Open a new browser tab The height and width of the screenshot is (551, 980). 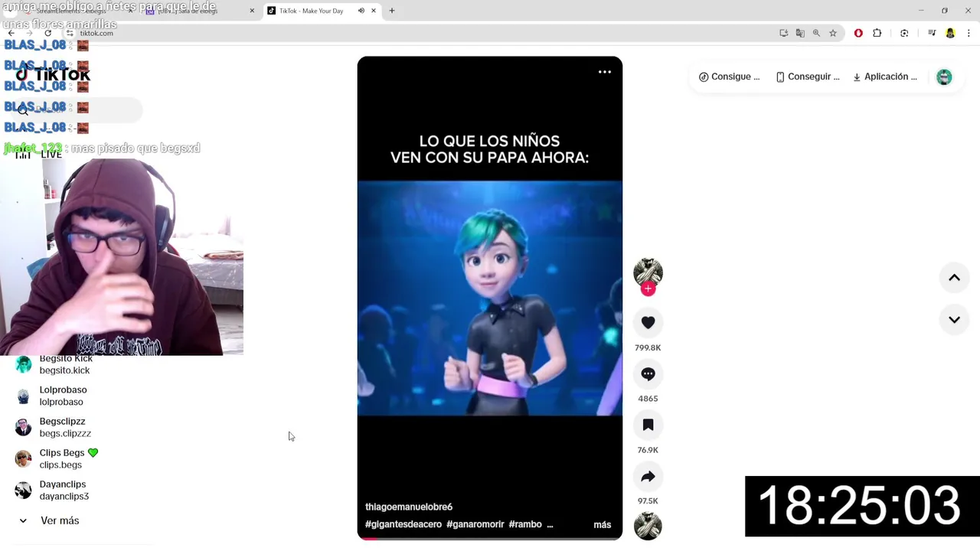pos(392,11)
